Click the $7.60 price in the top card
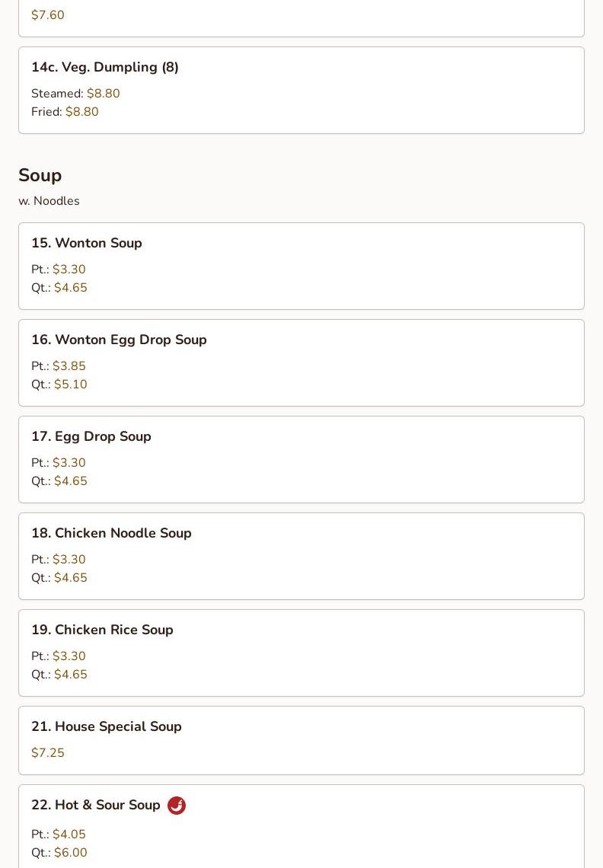 tap(48, 15)
